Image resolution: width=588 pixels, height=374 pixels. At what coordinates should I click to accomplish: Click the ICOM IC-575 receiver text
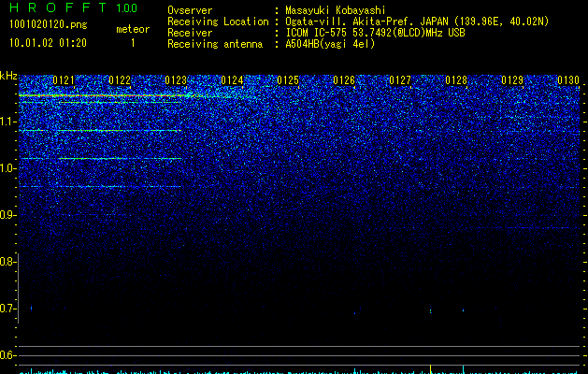(375, 33)
